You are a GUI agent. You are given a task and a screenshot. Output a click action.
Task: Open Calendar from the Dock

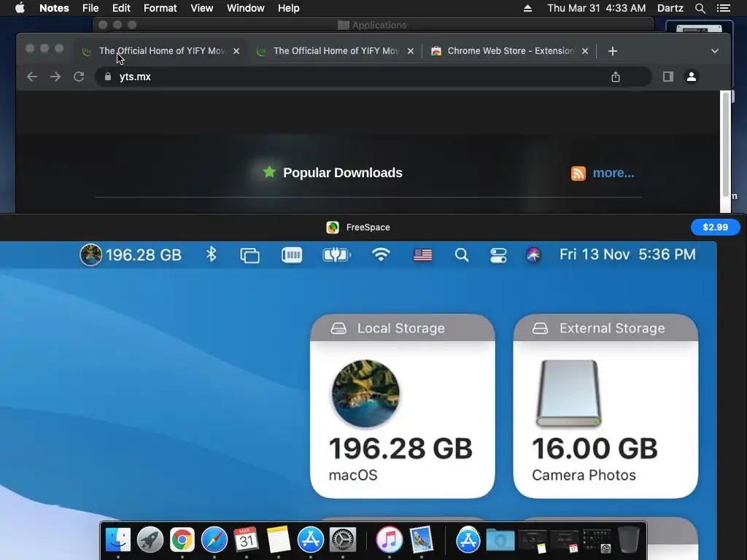[247, 540]
